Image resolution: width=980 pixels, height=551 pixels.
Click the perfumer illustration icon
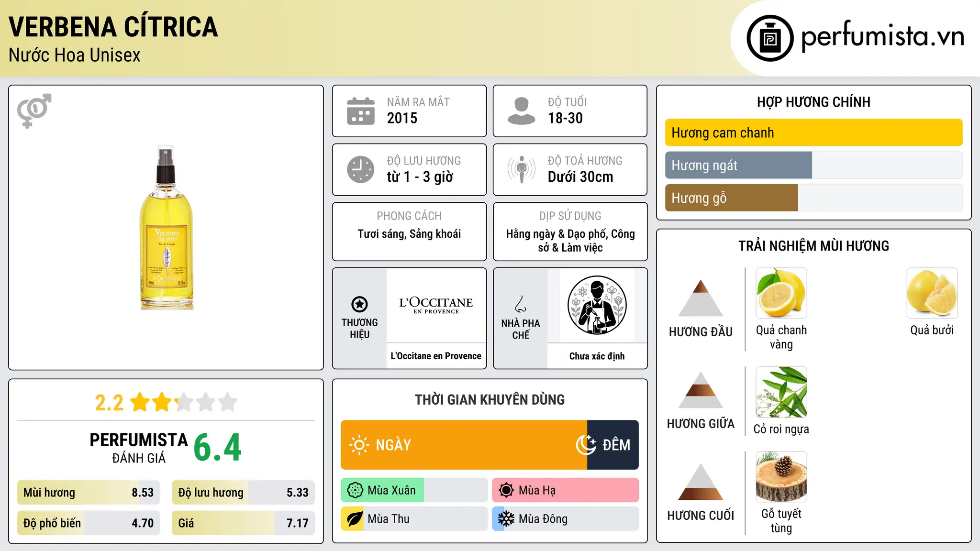click(597, 305)
